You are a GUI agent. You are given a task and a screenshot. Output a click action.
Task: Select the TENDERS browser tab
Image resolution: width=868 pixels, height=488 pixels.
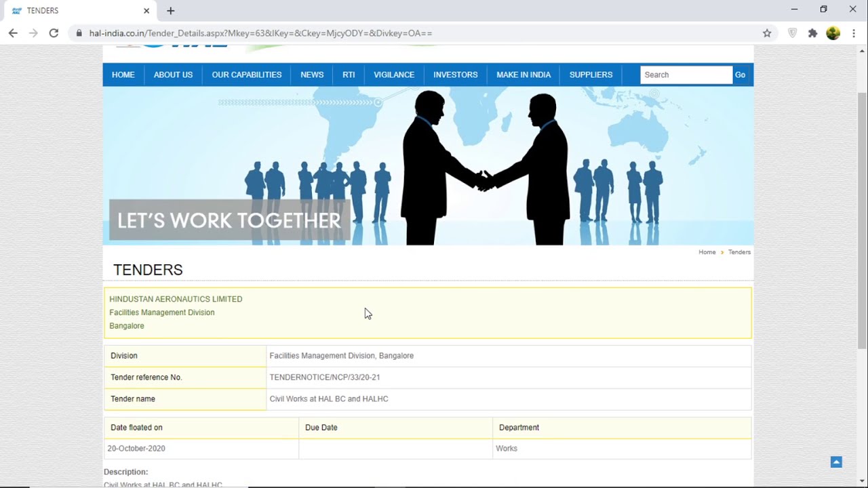click(x=80, y=11)
